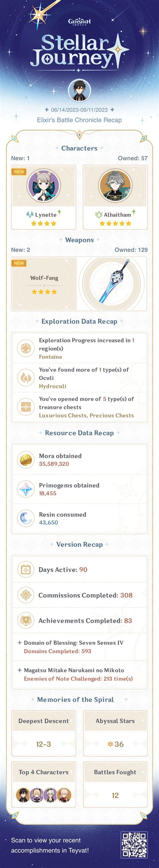Click the Hydroculi oculi icon

(x=25, y=378)
